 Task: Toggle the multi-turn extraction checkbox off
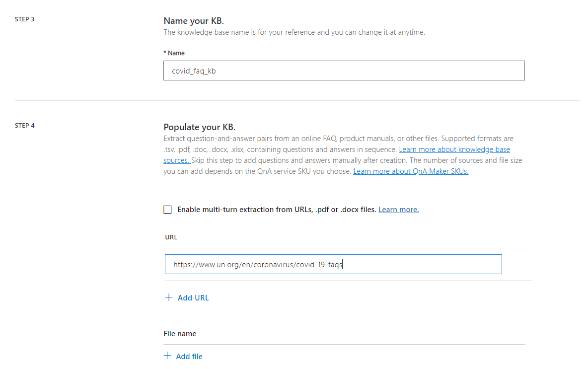point(167,209)
